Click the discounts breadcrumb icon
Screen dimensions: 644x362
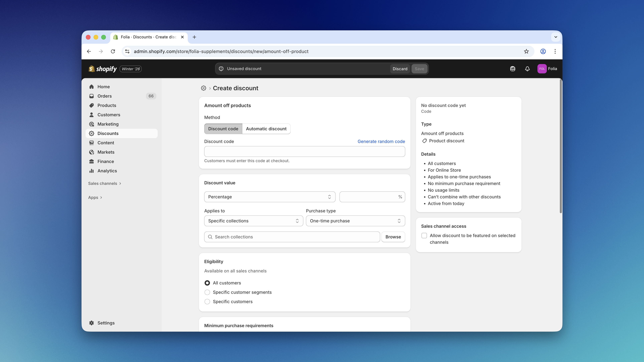coord(203,88)
